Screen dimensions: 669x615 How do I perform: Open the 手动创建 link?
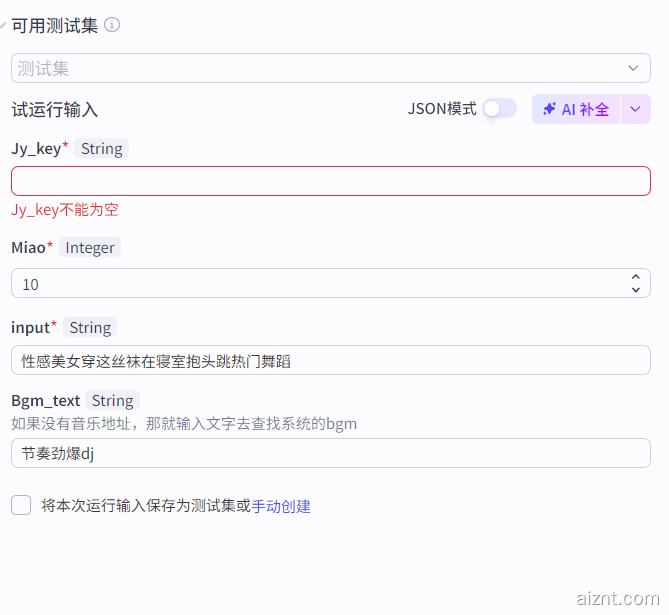point(281,506)
